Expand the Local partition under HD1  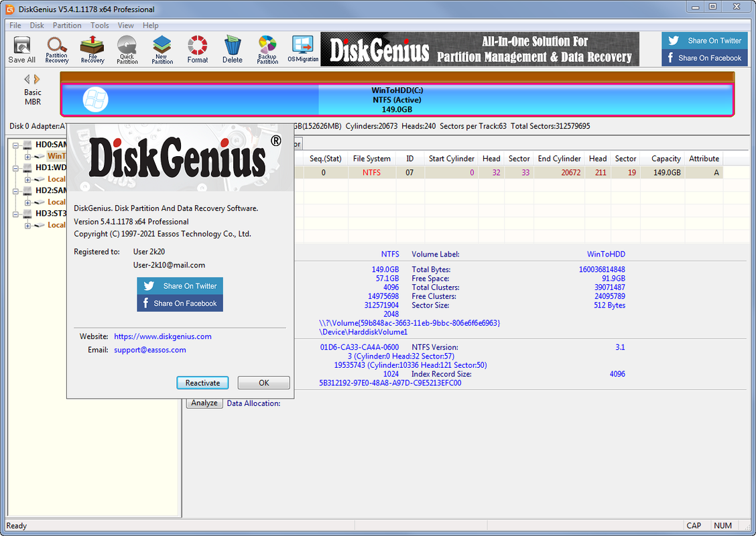click(x=27, y=180)
